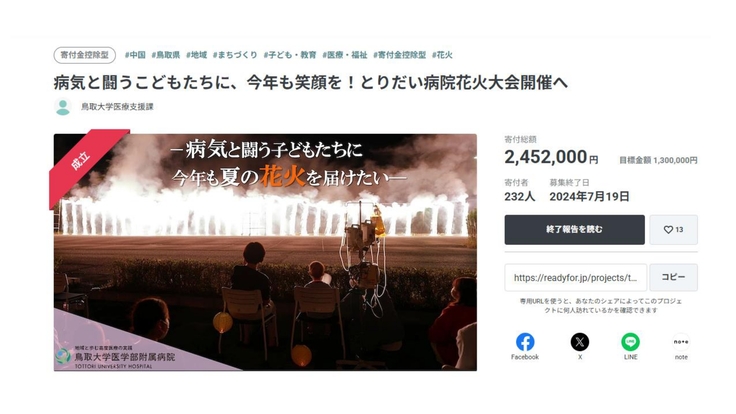Open the 鳥取大学医療支援課 organizer name
This screenshot has width=736, height=414.
tap(117, 107)
